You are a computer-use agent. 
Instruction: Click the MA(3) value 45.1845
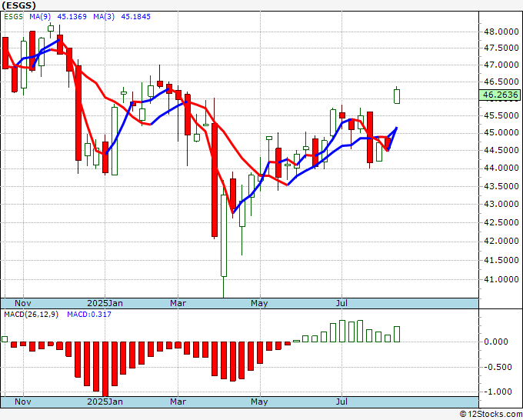(x=135, y=17)
